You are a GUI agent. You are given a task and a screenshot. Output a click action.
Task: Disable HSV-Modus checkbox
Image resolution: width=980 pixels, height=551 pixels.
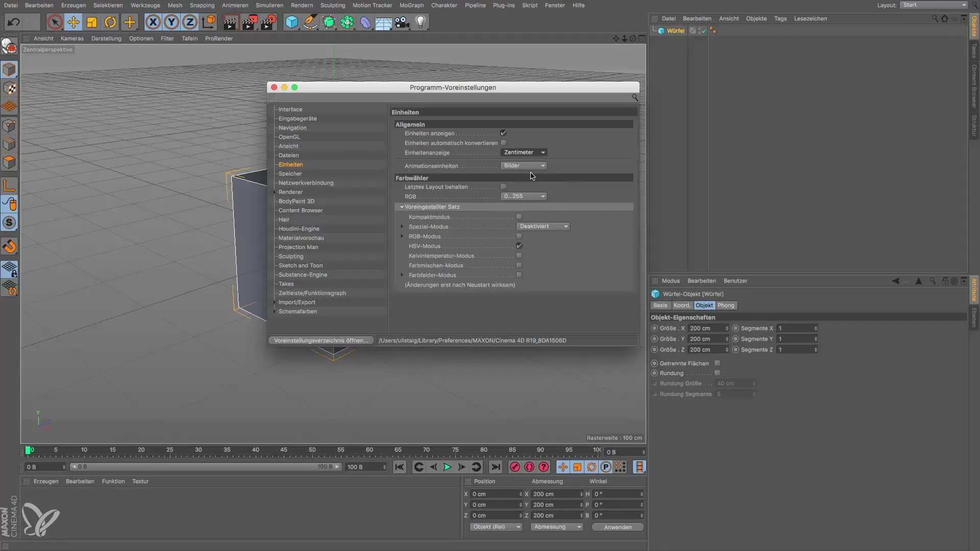click(x=519, y=246)
